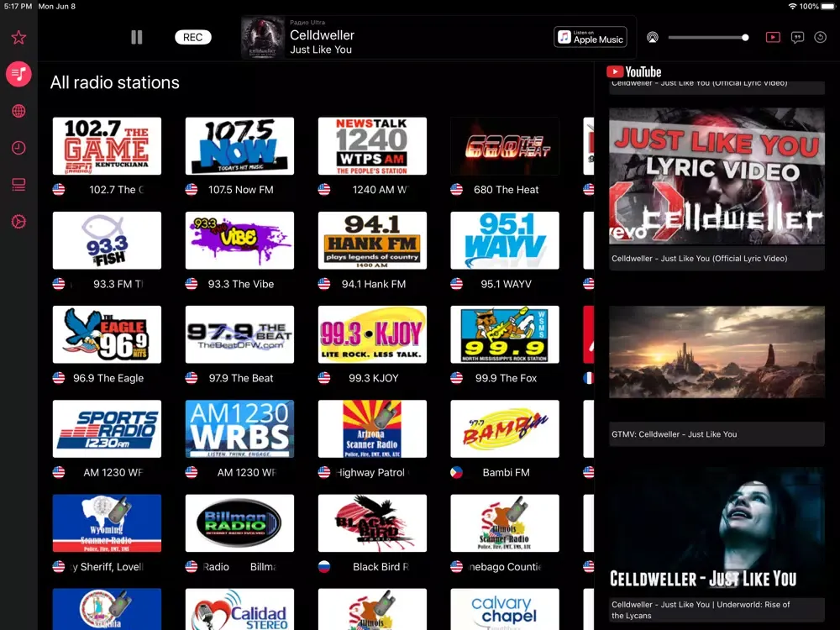This screenshot has height=630, width=840.
Task: Open the 96.9 The Eagle station logo
Action: point(107,334)
